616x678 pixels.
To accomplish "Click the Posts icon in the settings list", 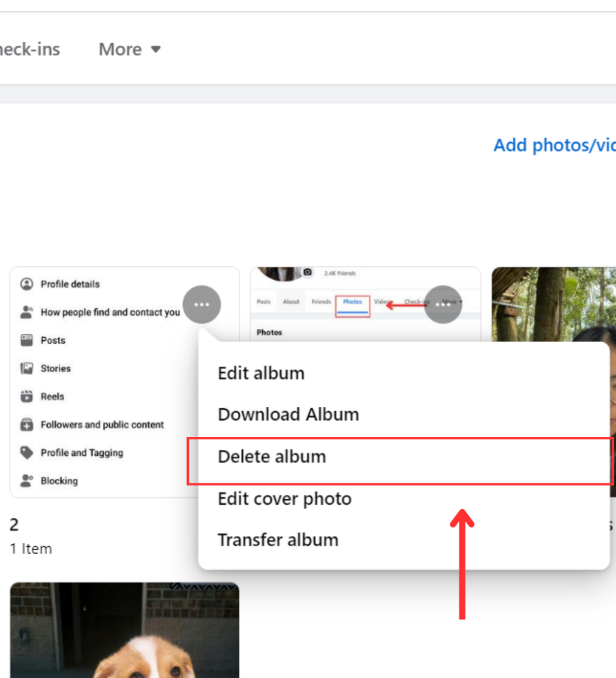I will (x=26, y=340).
